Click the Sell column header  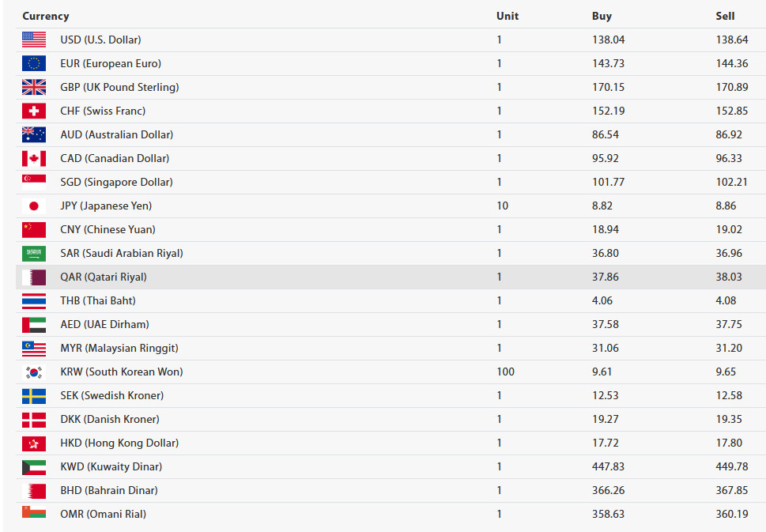[x=725, y=16]
